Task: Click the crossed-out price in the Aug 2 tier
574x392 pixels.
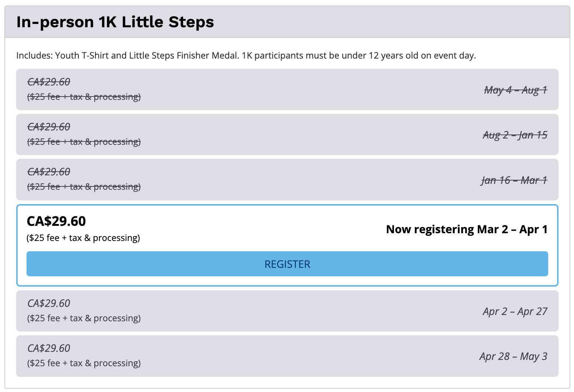Action: [x=49, y=127]
